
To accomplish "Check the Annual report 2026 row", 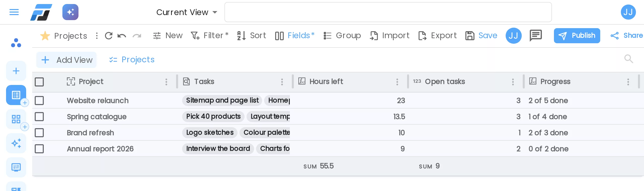I will coord(39,149).
